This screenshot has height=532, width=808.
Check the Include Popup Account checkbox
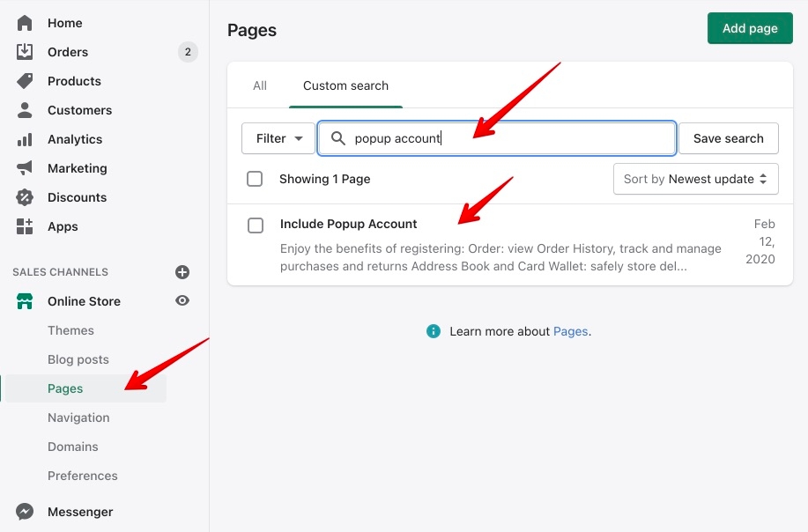(256, 225)
